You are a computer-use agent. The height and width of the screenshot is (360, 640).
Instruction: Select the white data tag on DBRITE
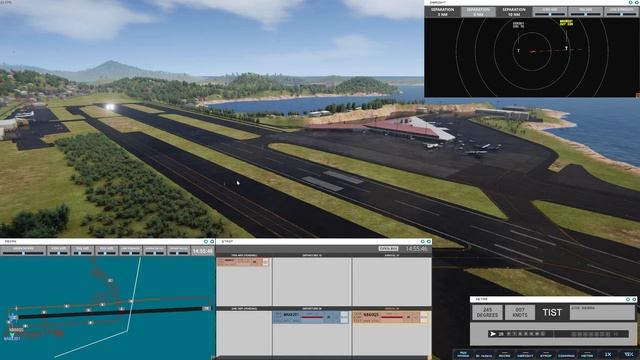(518, 25)
